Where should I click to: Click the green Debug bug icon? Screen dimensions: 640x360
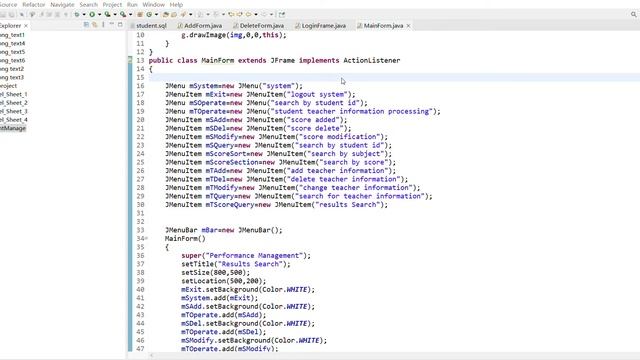pos(77,14)
